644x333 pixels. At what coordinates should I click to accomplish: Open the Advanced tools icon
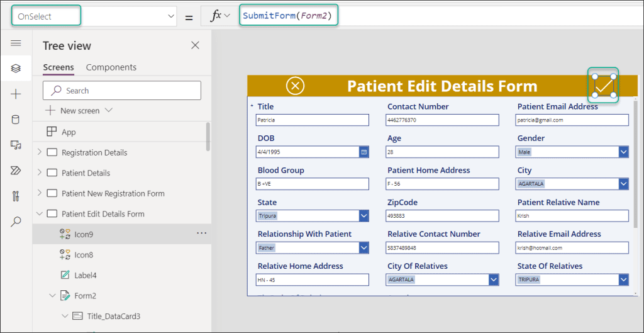pos(16,196)
